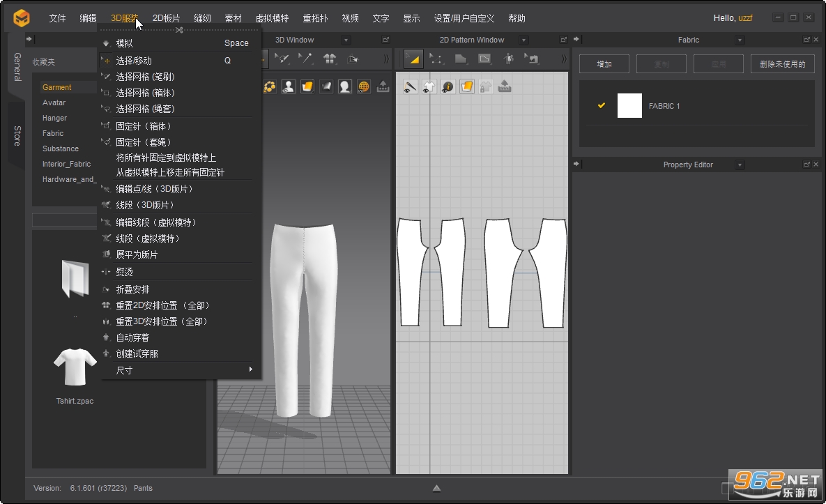Open the 缝纫 menu
Image resolution: width=826 pixels, height=504 pixels.
click(x=202, y=18)
